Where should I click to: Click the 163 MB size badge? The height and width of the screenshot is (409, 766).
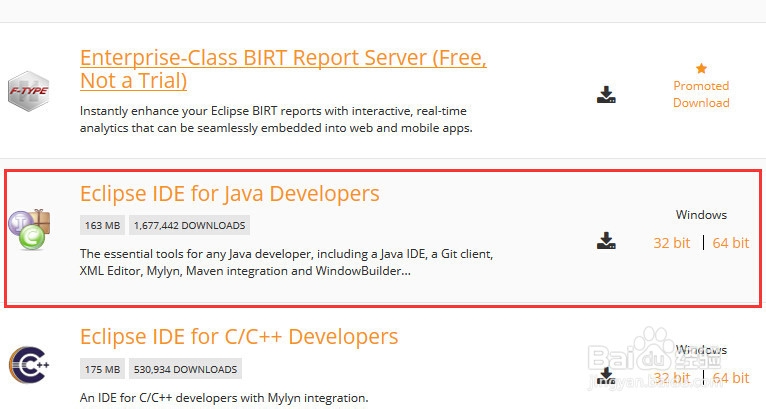(103, 225)
